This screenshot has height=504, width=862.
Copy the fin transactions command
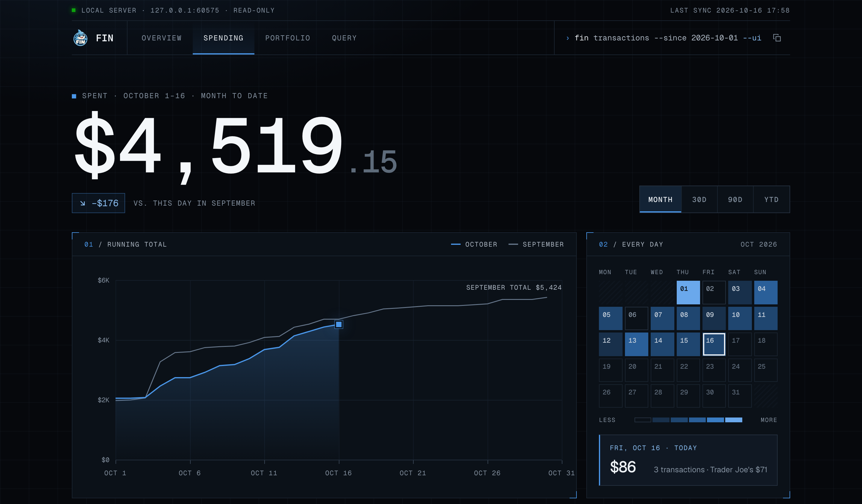tap(777, 38)
